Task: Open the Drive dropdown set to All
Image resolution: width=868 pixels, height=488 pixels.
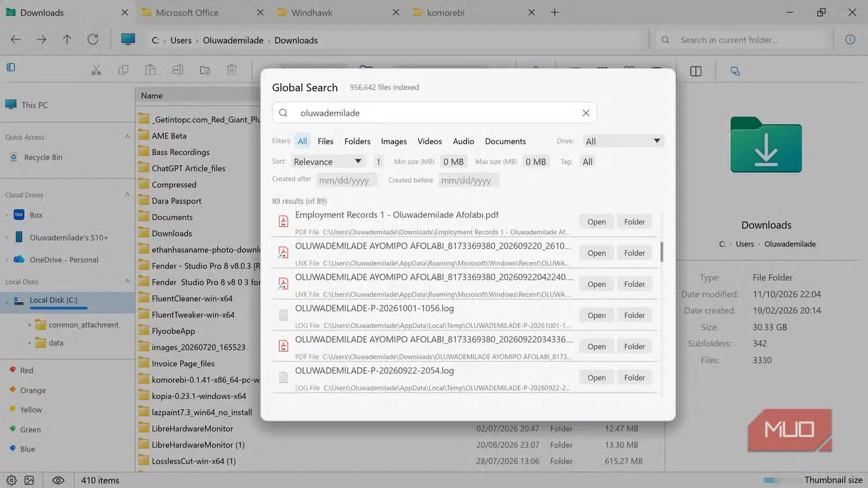Action: coord(623,141)
